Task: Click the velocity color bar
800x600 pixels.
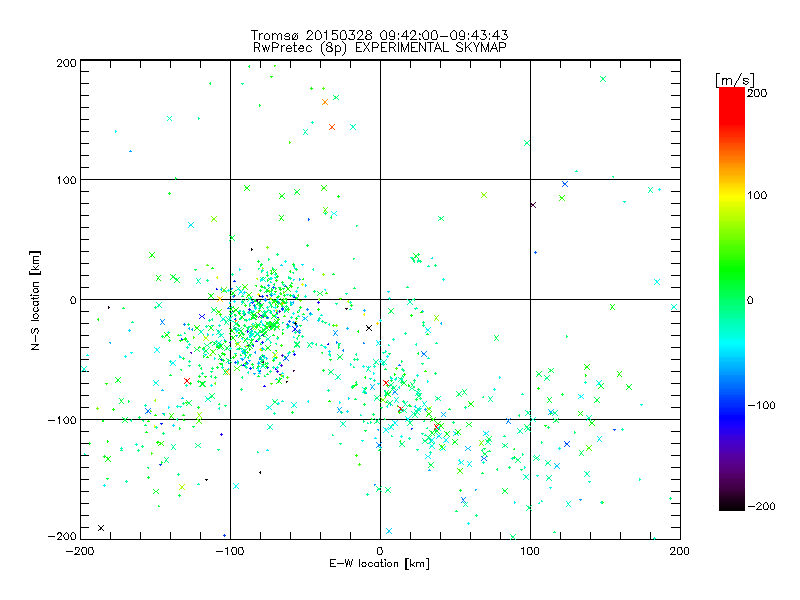Action: [732, 298]
